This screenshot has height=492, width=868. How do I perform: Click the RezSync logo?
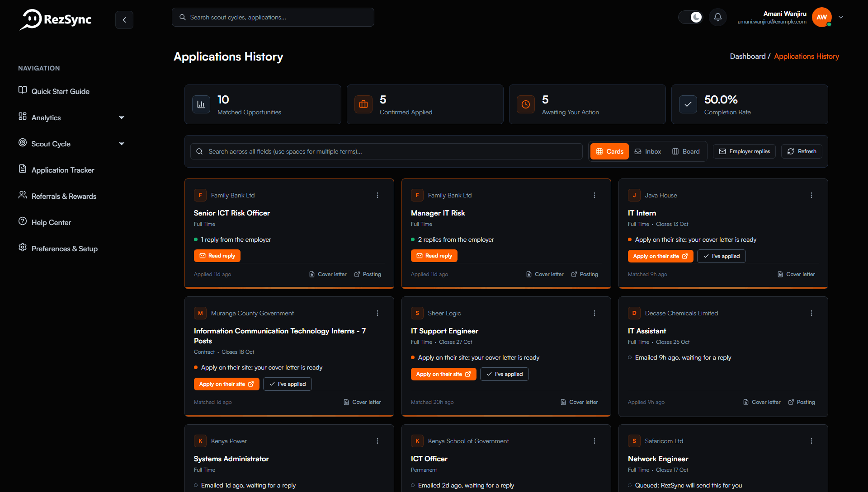pyautogui.click(x=55, y=19)
